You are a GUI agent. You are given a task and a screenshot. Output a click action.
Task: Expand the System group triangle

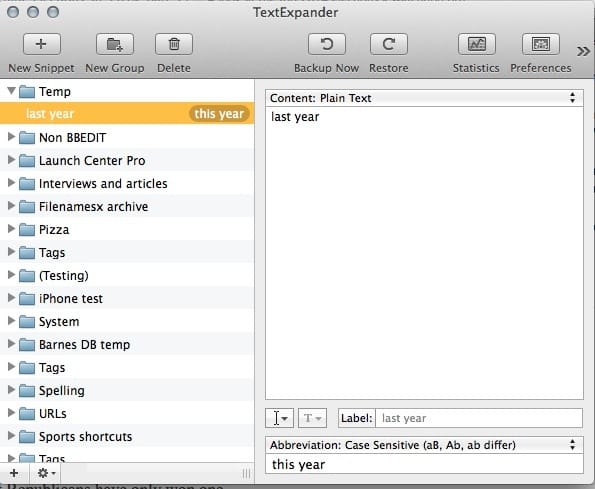pyautogui.click(x=11, y=321)
